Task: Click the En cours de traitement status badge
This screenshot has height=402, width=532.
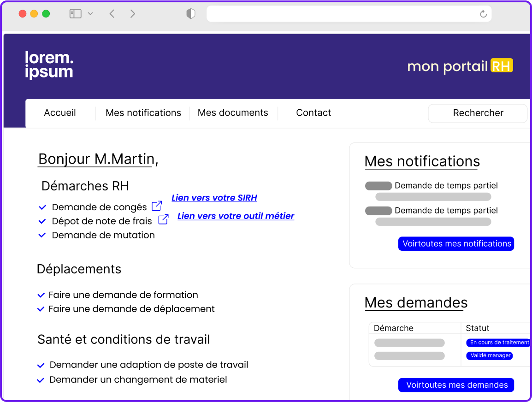Action: (x=498, y=343)
